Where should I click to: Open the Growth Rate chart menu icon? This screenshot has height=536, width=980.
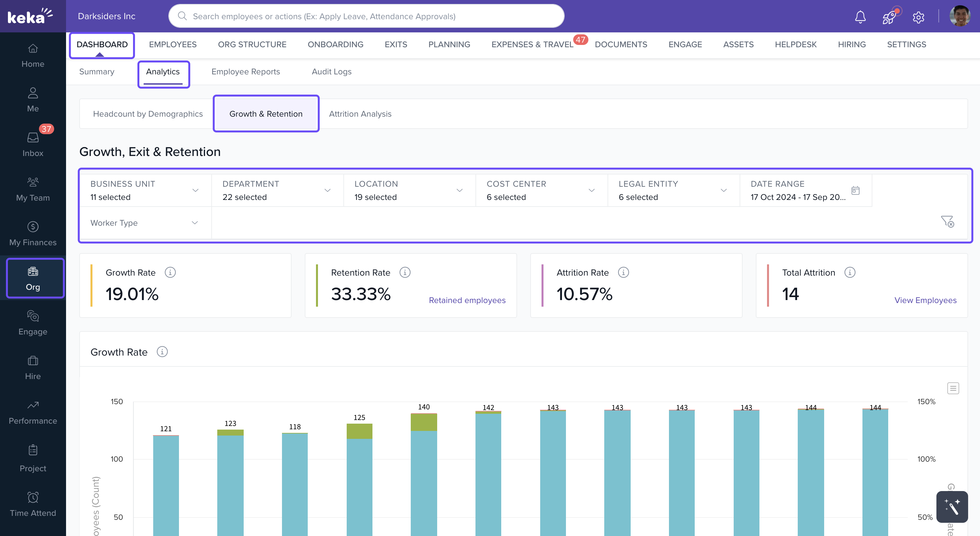tap(953, 388)
